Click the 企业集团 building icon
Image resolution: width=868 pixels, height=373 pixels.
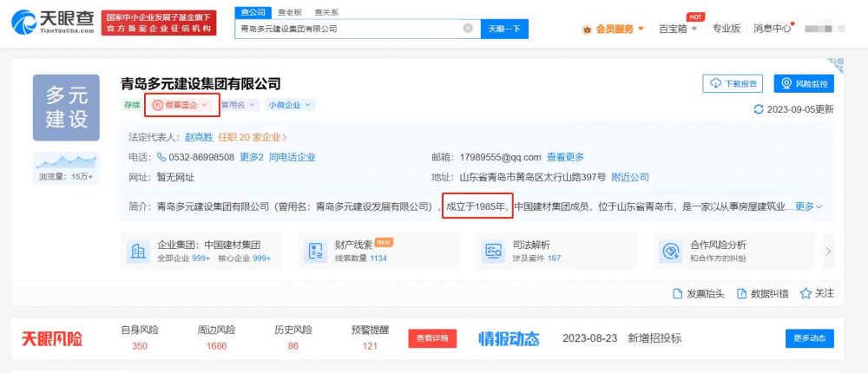click(x=137, y=252)
